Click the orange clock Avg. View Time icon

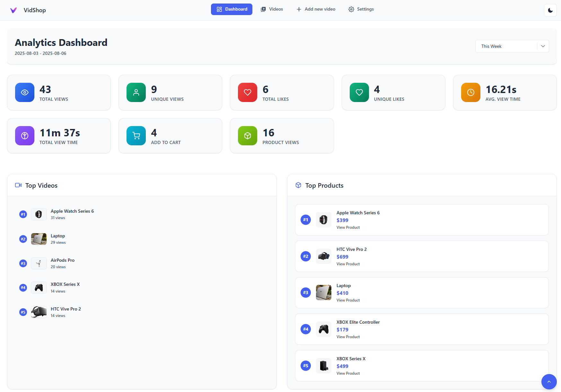click(470, 92)
